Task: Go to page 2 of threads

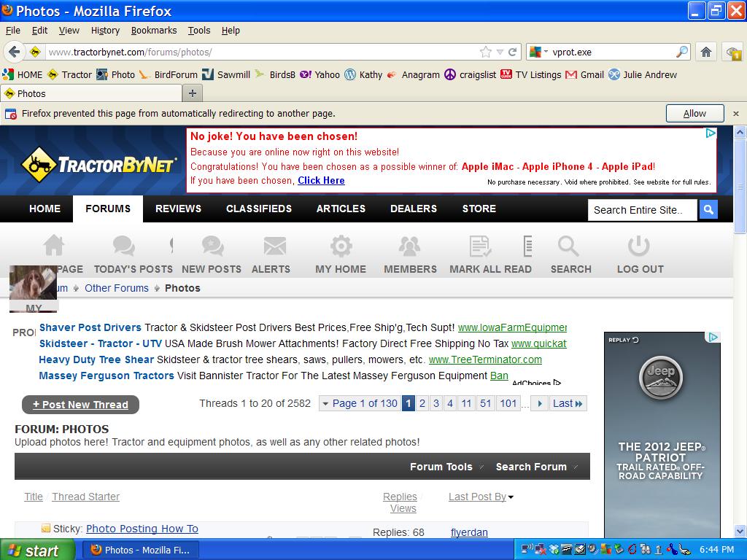Action: click(422, 403)
